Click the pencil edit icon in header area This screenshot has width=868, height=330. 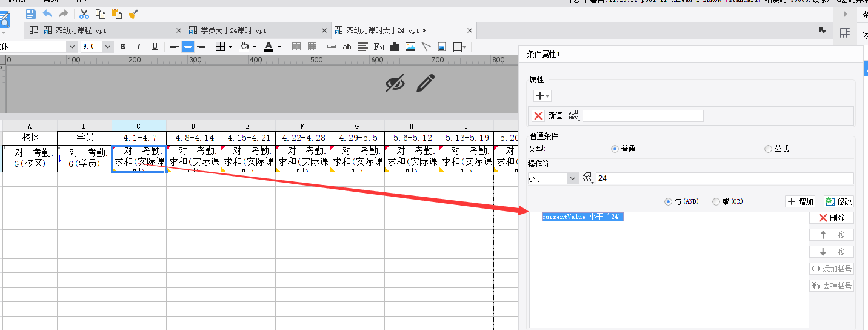[426, 83]
